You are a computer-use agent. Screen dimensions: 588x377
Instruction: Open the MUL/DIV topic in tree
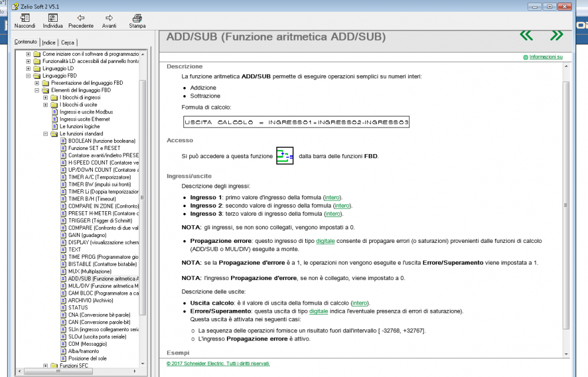click(103, 285)
